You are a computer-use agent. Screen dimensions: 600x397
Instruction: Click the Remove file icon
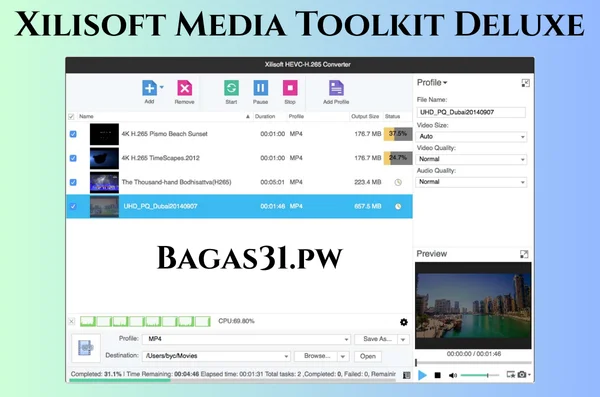184,88
